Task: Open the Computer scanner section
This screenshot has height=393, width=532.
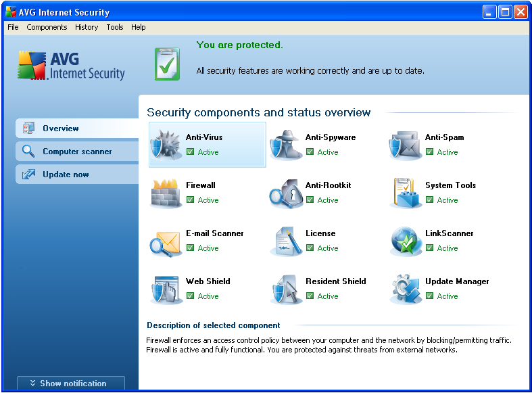Action: 77,151
